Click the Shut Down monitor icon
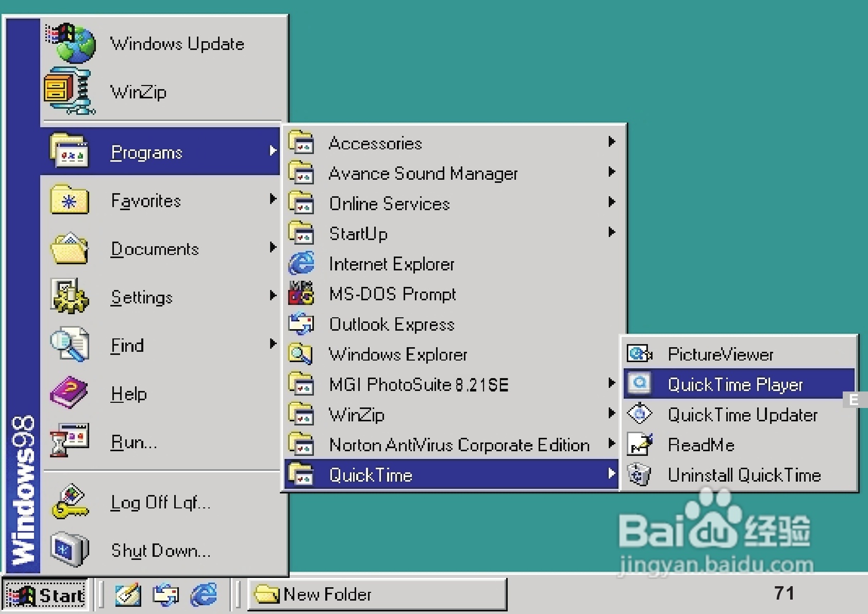868x614 pixels. tap(70, 549)
